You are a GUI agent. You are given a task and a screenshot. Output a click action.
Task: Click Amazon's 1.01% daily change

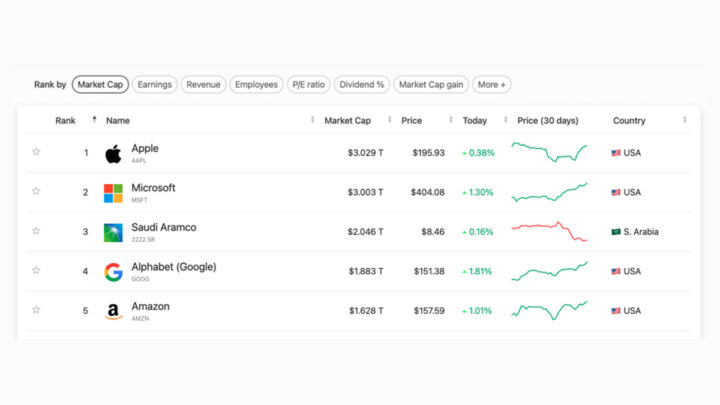click(477, 311)
